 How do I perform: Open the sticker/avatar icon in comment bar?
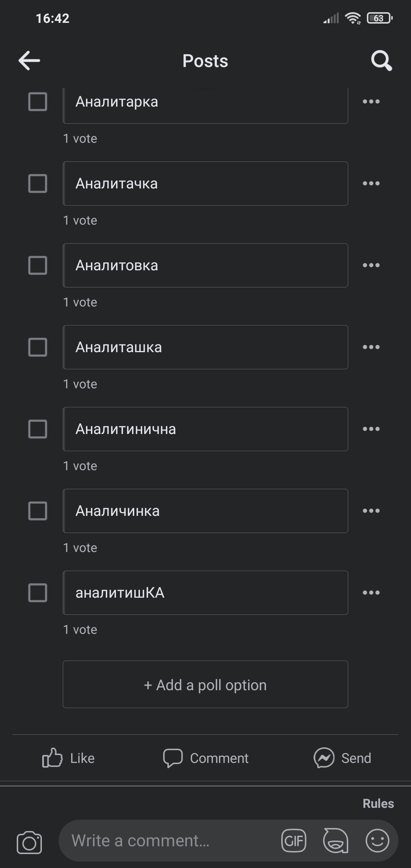pyautogui.click(x=335, y=841)
